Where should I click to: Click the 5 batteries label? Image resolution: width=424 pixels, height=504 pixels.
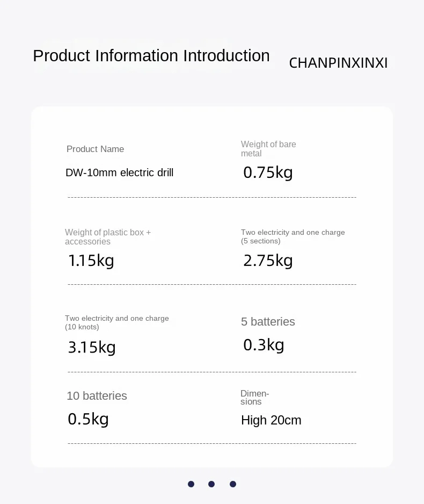coord(268,322)
